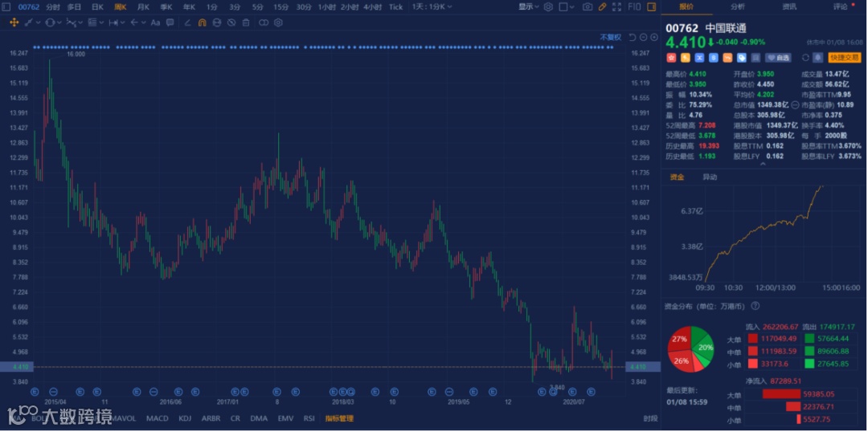The height and width of the screenshot is (432, 868).
Task: Click the orange pencil drawing icon
Action: (602, 6)
